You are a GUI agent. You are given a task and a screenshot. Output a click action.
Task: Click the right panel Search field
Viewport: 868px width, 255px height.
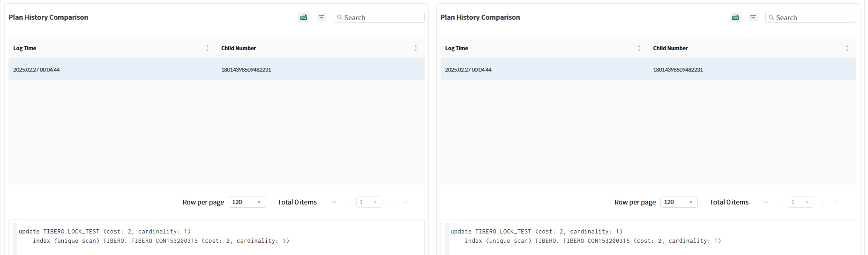pos(814,18)
